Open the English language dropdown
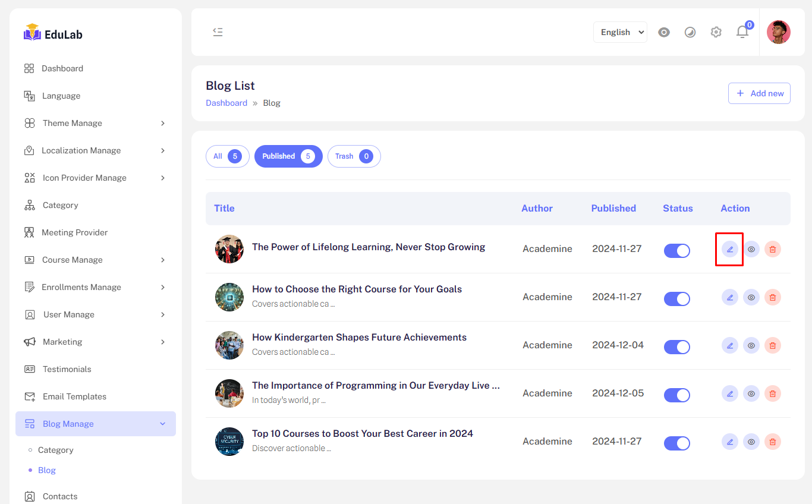This screenshot has width=812, height=504. pyautogui.click(x=620, y=32)
